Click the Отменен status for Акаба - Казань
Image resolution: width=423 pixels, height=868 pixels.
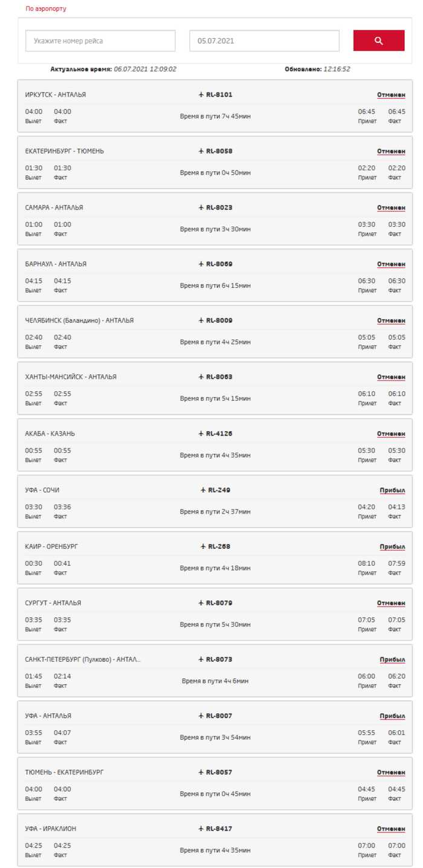pos(391,434)
